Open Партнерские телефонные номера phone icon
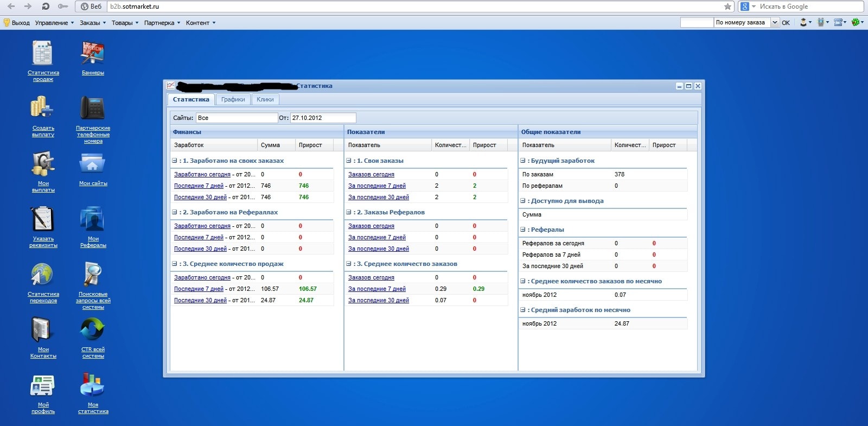Screen dimensions: 868x426 93,109
